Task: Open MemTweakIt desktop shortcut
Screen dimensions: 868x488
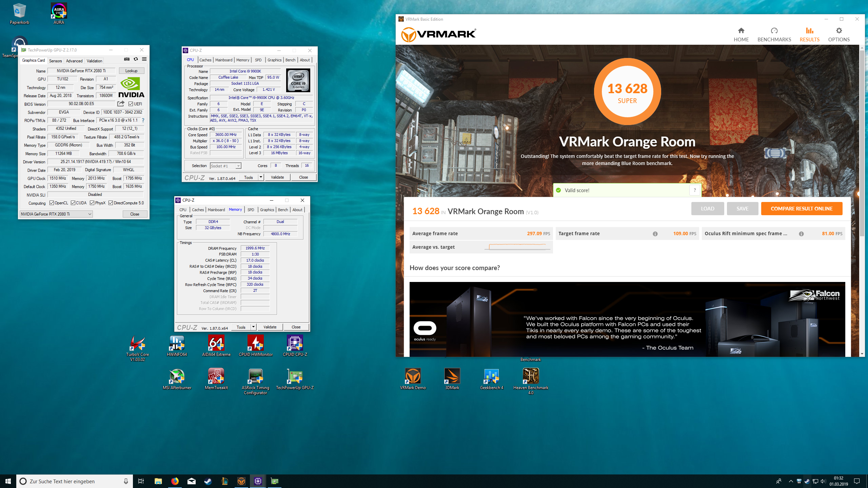Action: (x=216, y=379)
